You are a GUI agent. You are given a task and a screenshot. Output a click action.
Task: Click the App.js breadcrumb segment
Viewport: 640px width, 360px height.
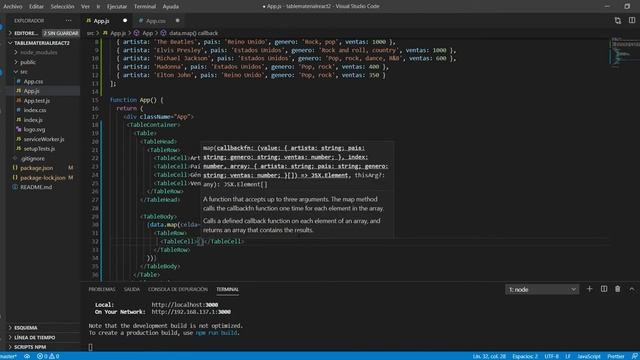pos(115,33)
